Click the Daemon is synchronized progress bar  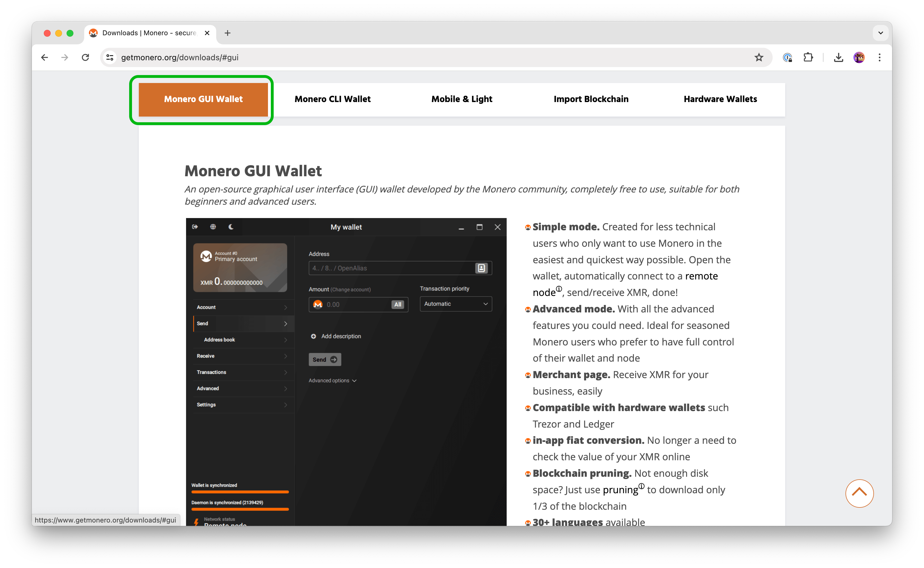point(240,509)
